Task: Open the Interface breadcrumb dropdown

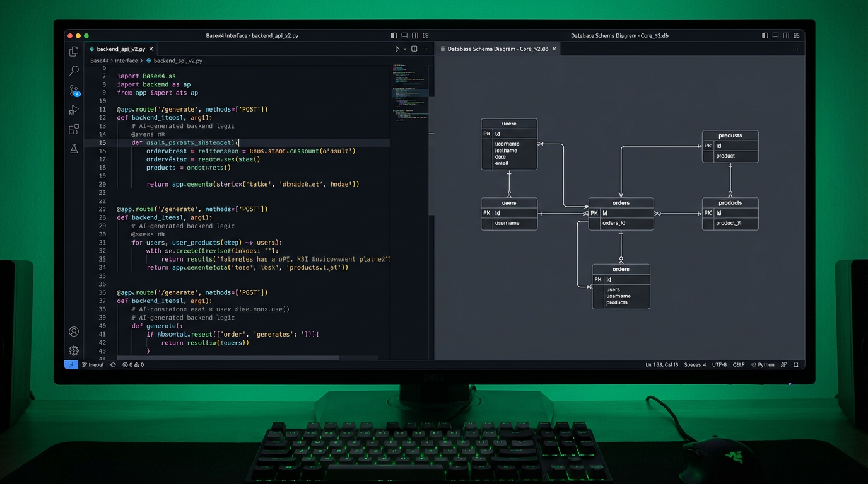Action: click(x=126, y=60)
